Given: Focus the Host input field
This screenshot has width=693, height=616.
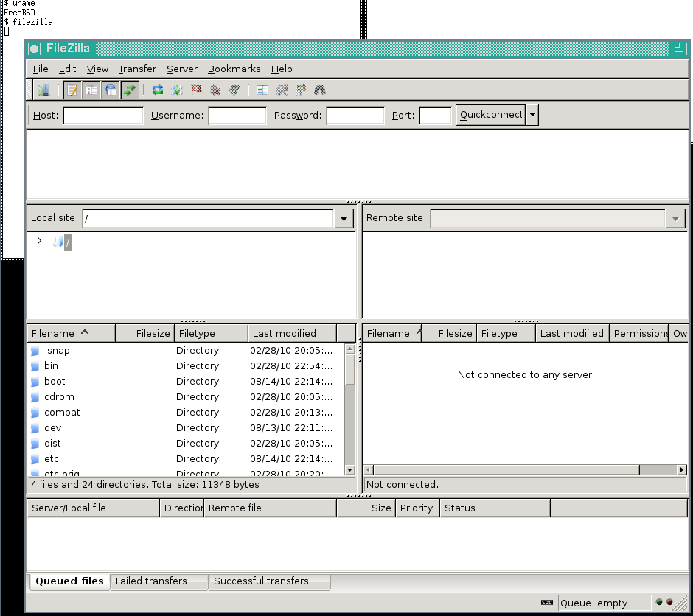Looking at the screenshot, I should 103,115.
